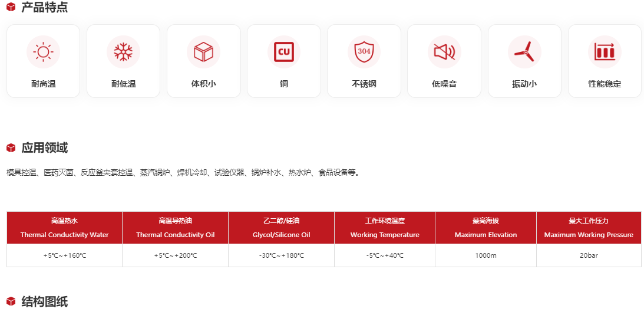The height and width of the screenshot is (315, 644).
Task: Click the 20bar table cell
Action: [x=588, y=255]
